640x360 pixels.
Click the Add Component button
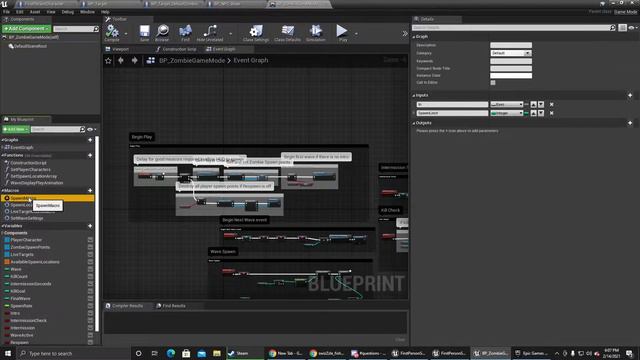(26, 29)
